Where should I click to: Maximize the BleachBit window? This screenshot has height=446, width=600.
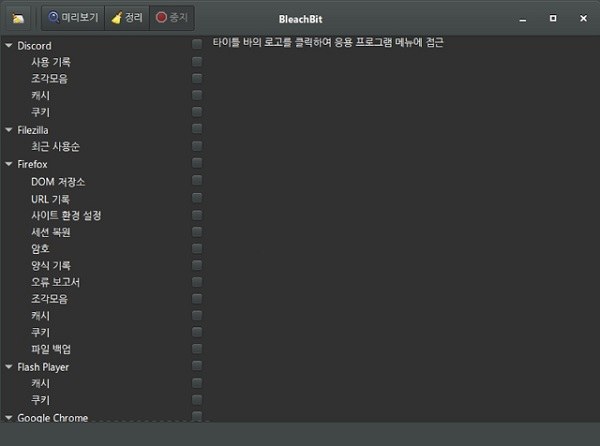(553, 18)
